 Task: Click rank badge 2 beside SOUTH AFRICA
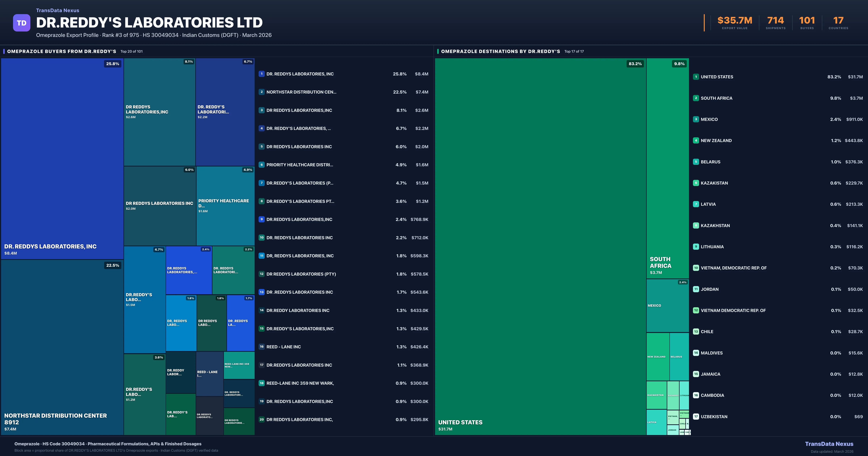tap(696, 98)
